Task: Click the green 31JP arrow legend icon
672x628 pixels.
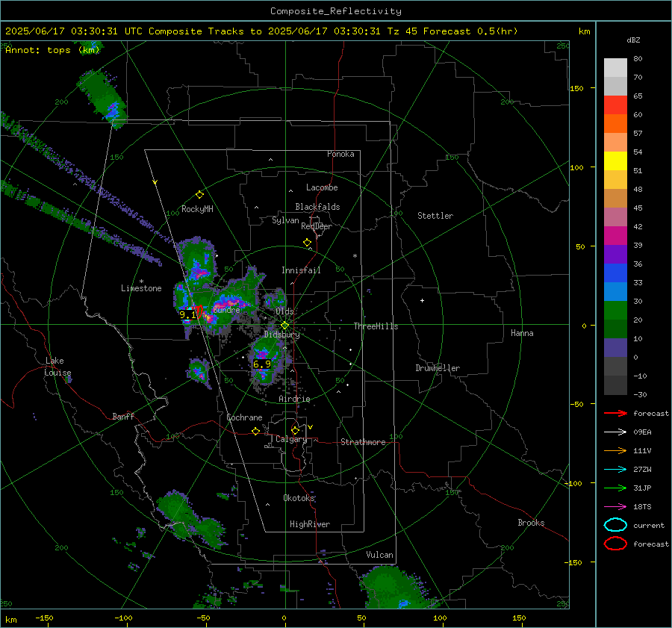Action: (x=615, y=488)
